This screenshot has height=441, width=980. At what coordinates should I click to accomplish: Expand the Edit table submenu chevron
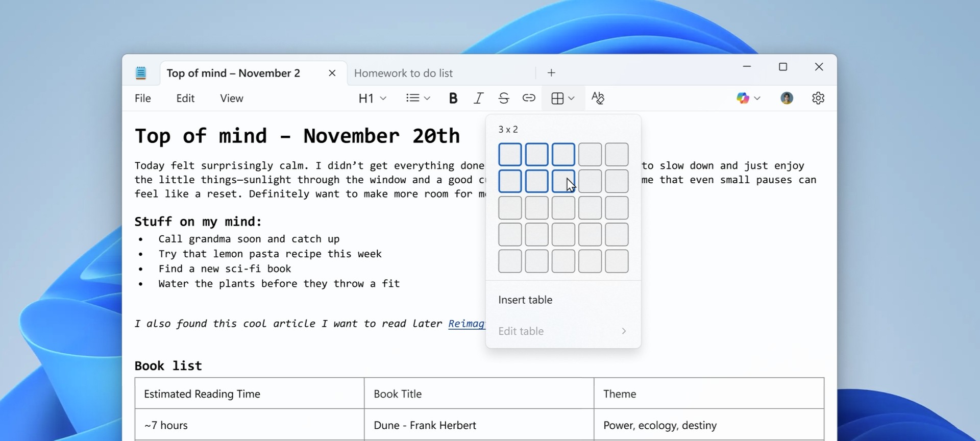[x=624, y=331]
